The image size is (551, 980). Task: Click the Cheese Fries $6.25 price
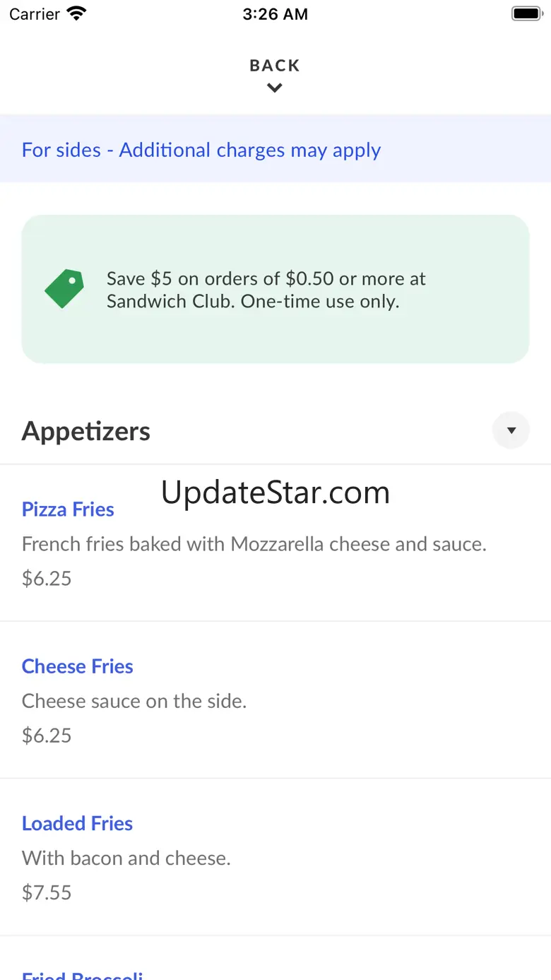pyautogui.click(x=47, y=736)
